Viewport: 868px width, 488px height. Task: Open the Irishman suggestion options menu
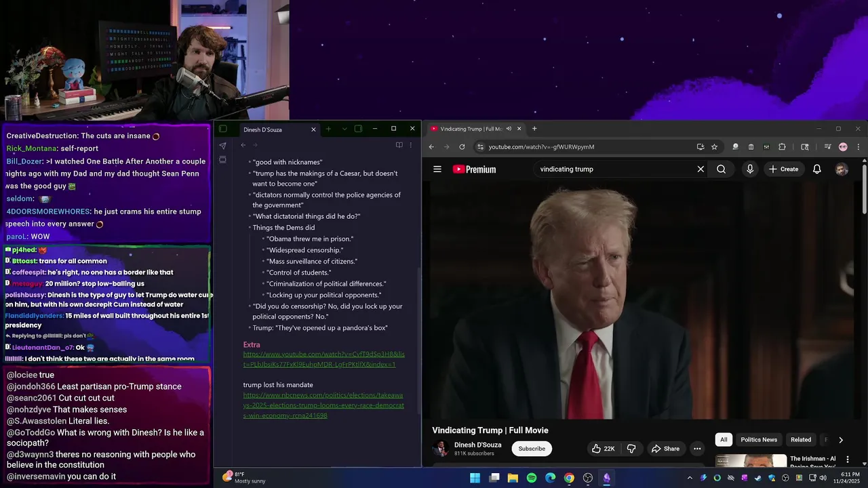click(847, 460)
